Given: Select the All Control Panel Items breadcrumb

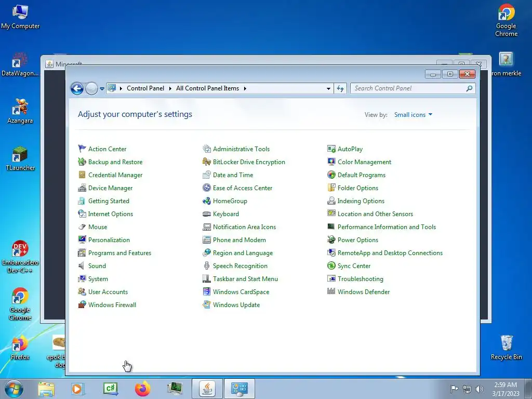Looking at the screenshot, I should (207, 88).
